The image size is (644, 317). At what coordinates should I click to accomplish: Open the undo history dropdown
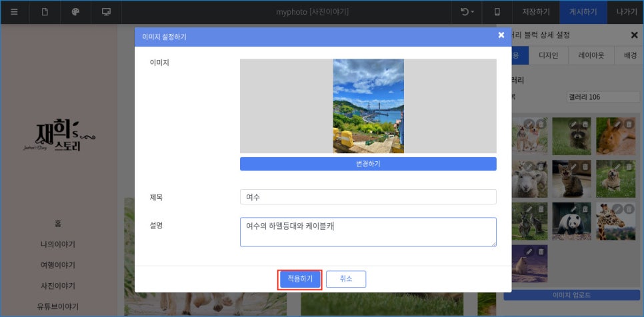[x=467, y=12]
